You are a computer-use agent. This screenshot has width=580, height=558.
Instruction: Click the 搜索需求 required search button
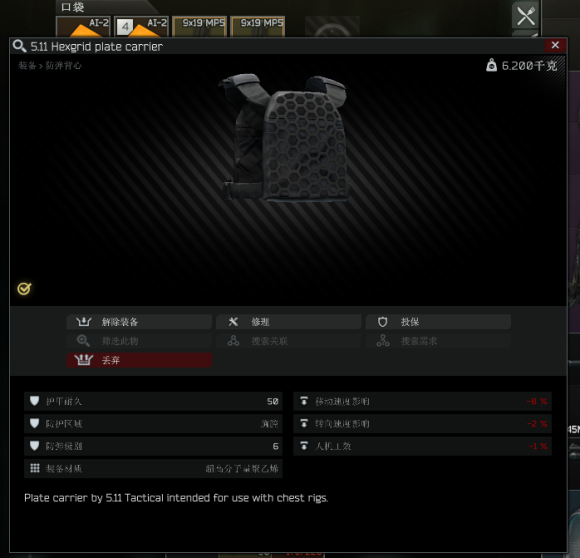(438, 341)
